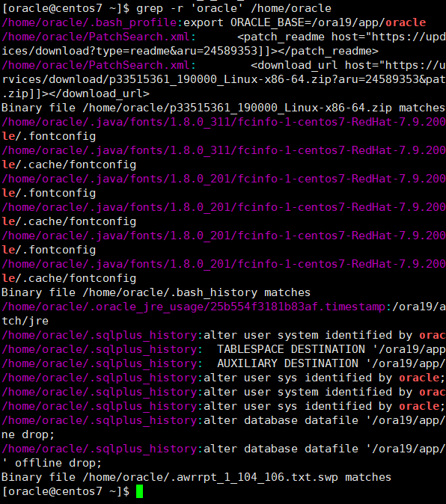
Task: Click the .zip]]></download_url> closing tag line
Action: [76, 93]
